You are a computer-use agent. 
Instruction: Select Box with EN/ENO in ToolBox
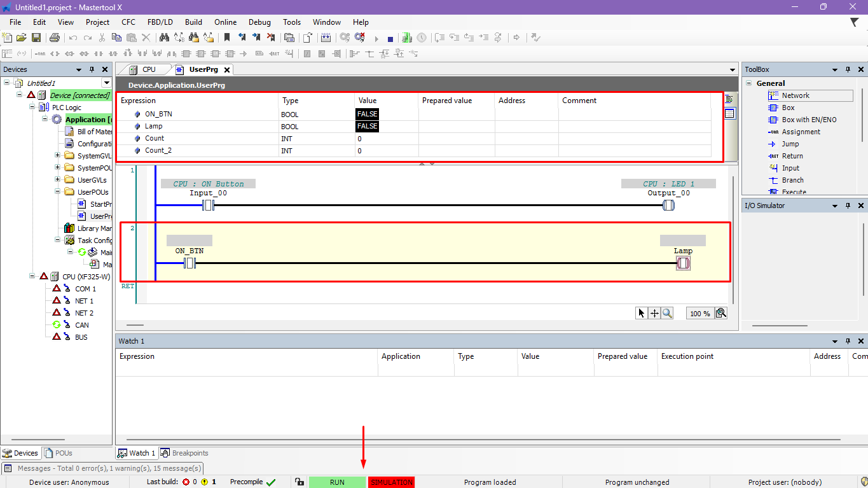tap(809, 120)
